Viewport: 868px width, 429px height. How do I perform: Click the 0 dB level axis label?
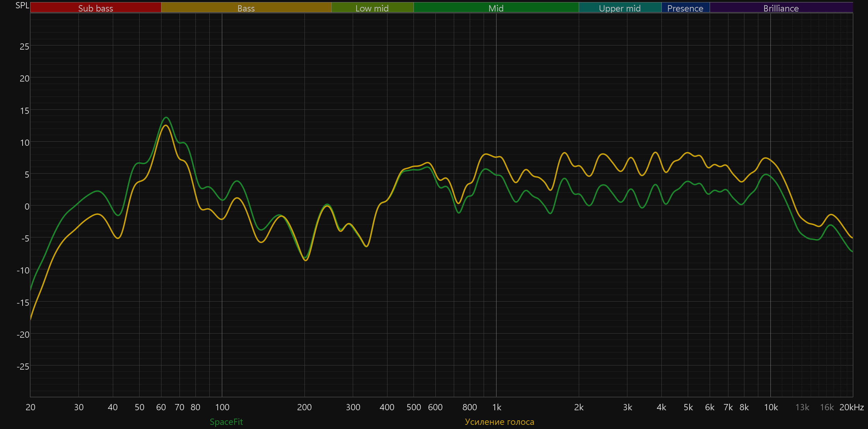coord(27,207)
